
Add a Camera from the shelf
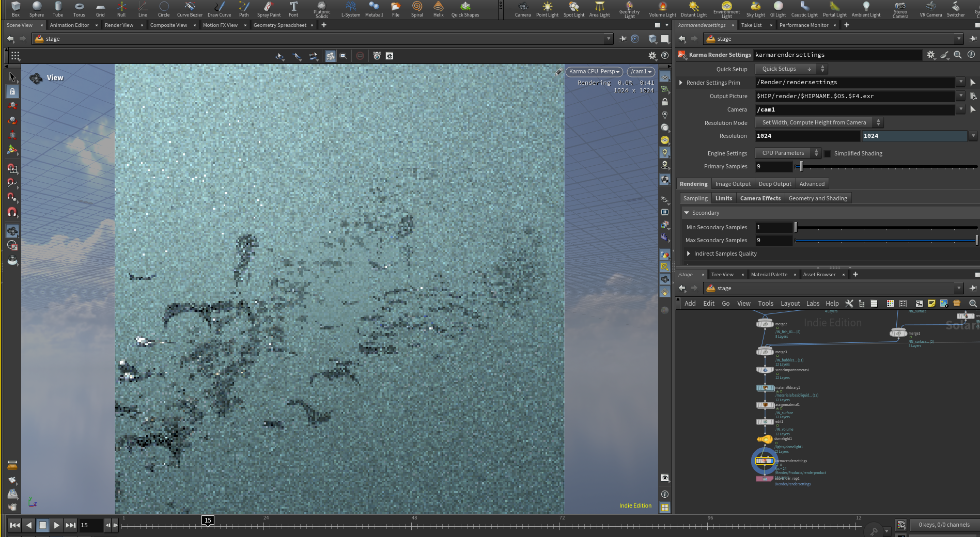pyautogui.click(x=523, y=9)
